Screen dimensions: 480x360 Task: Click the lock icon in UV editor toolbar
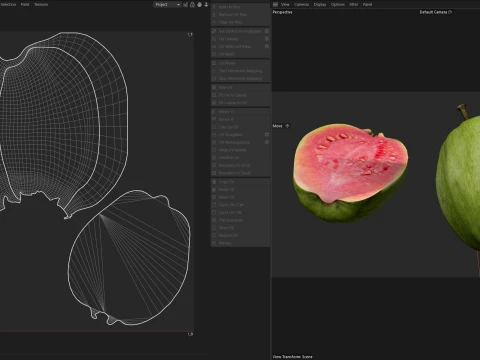pyautogui.click(x=192, y=5)
